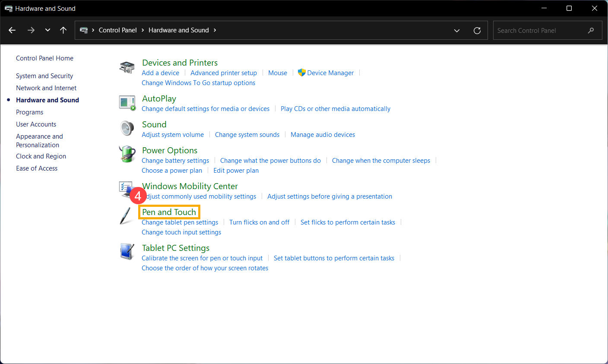This screenshot has height=364, width=608.
Task: Open the Sound heading link
Action: [154, 124]
